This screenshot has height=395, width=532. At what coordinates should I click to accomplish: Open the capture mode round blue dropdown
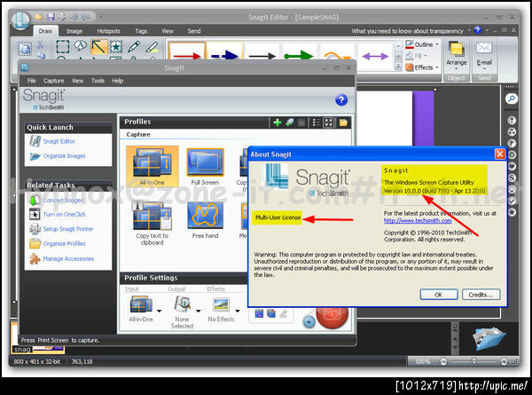(x=309, y=321)
